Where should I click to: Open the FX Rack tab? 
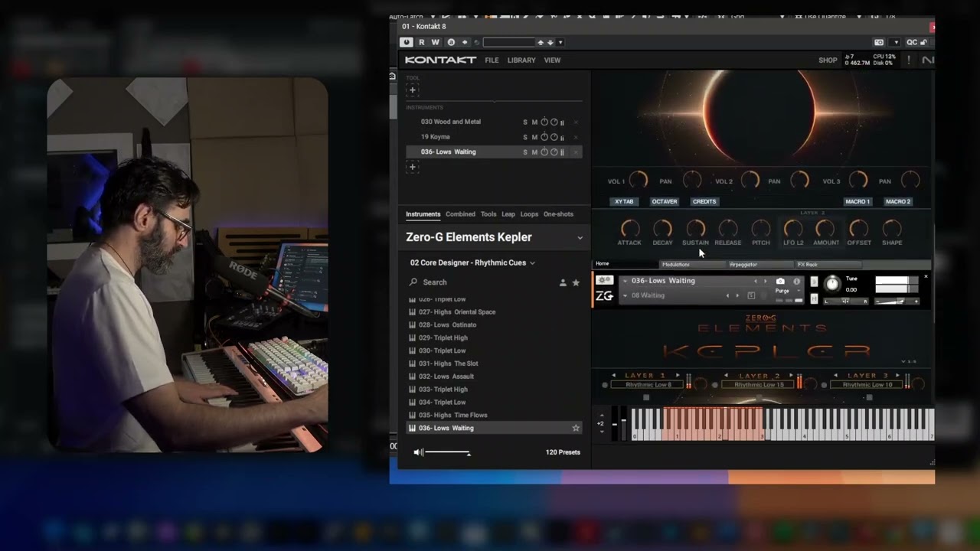[828, 264]
